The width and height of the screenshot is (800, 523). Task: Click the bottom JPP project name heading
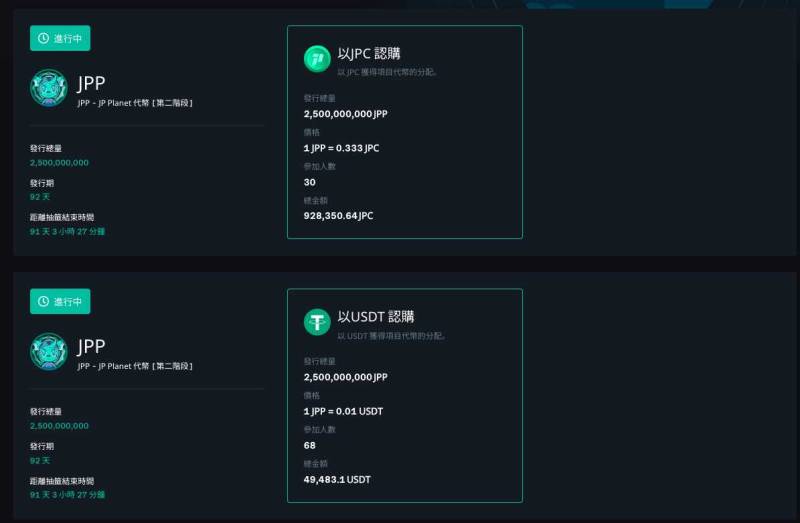[x=91, y=346]
